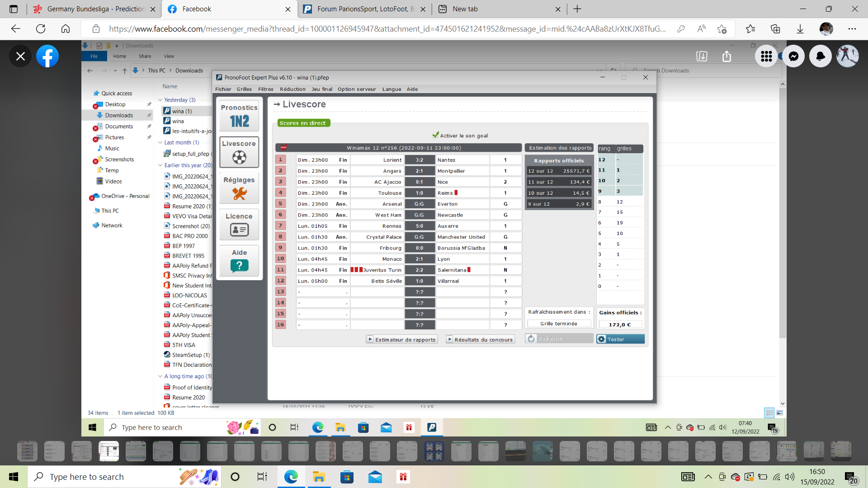
Task: Open Microsoft Edge from the taskbar
Action: coord(291,477)
